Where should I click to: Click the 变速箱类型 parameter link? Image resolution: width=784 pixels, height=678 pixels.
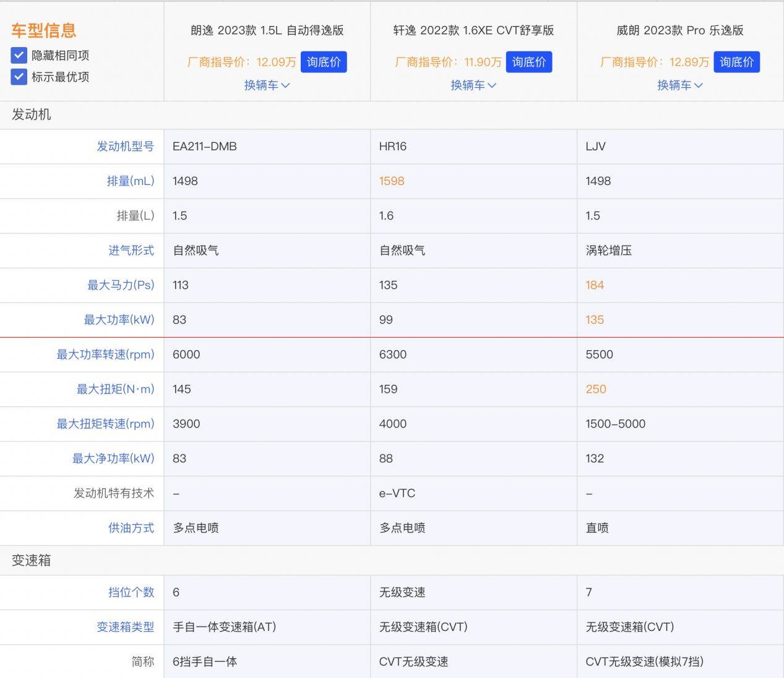click(x=125, y=627)
